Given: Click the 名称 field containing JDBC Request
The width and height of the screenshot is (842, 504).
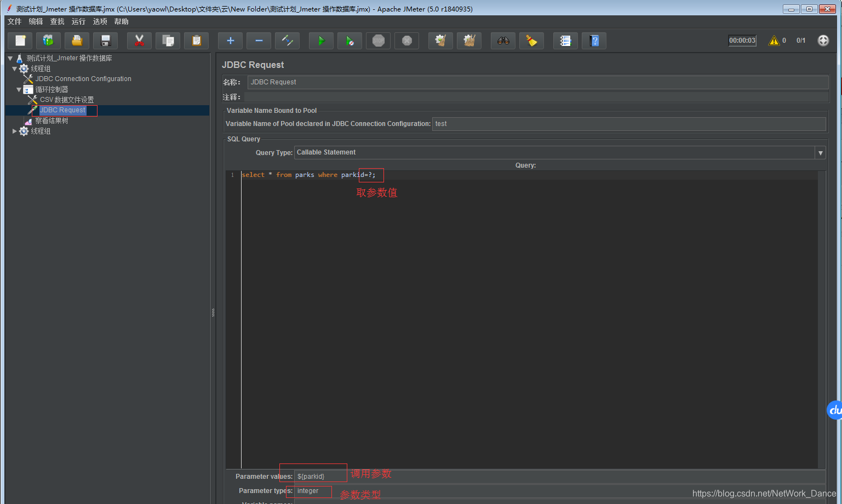Looking at the screenshot, I should (538, 82).
